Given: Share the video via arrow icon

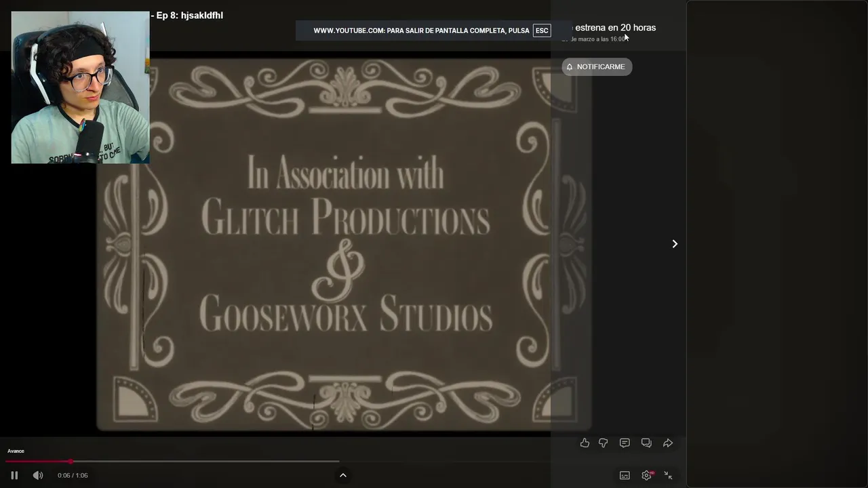Looking at the screenshot, I should coord(668,443).
